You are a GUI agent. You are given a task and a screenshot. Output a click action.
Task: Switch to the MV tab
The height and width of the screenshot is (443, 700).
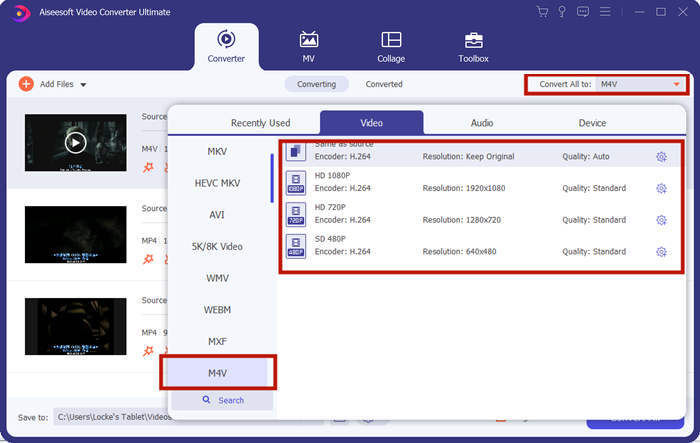[308, 46]
